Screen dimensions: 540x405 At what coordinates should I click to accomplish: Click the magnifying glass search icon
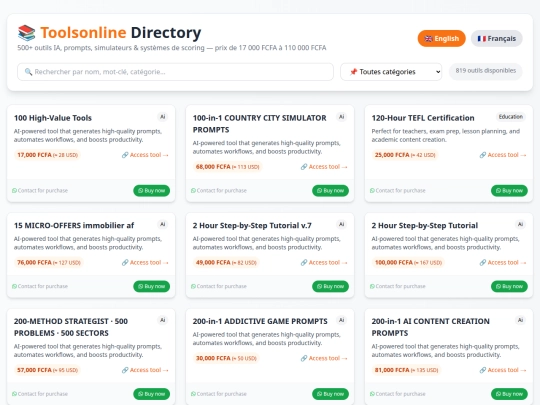pyautogui.click(x=28, y=72)
